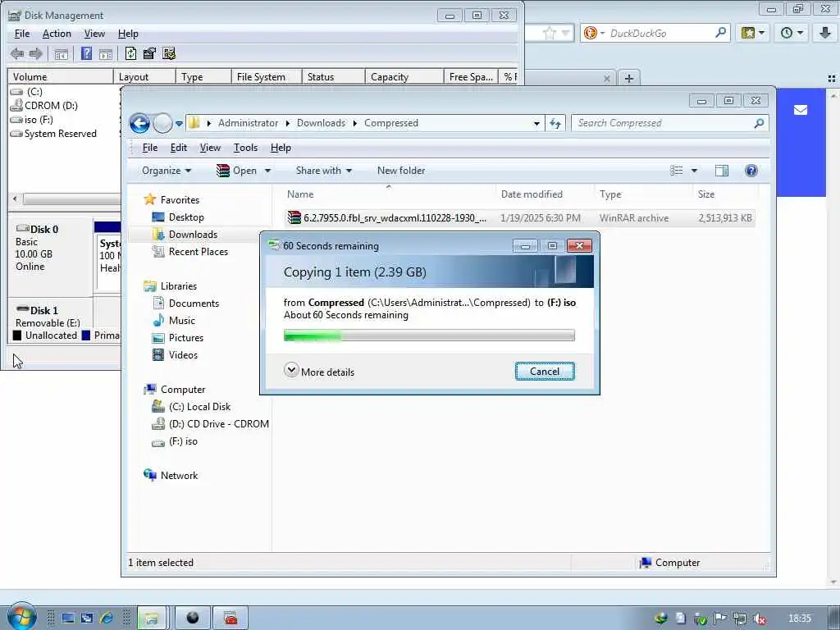Click the properties icon in Disk Management toolbar
The image size is (840, 630).
pos(149,53)
